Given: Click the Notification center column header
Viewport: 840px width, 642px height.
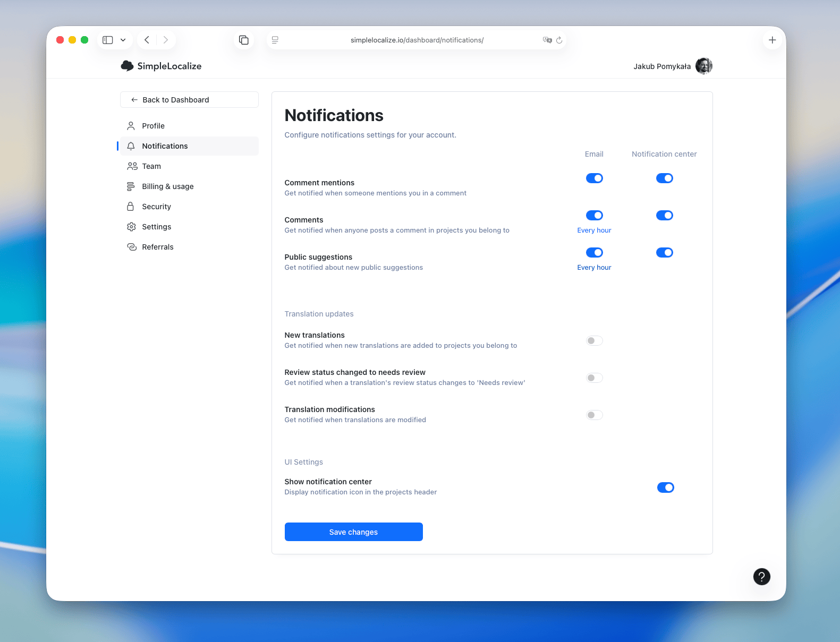Looking at the screenshot, I should pos(664,154).
